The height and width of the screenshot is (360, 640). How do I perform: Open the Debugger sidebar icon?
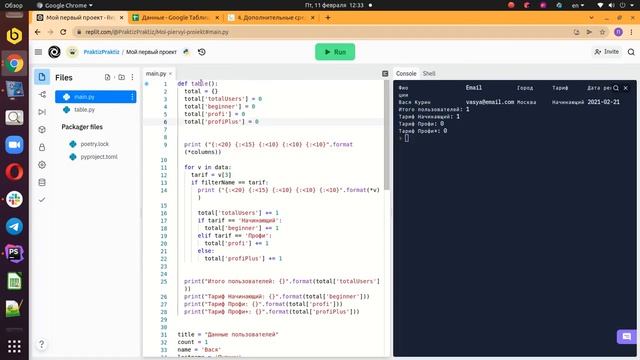pos(42,112)
